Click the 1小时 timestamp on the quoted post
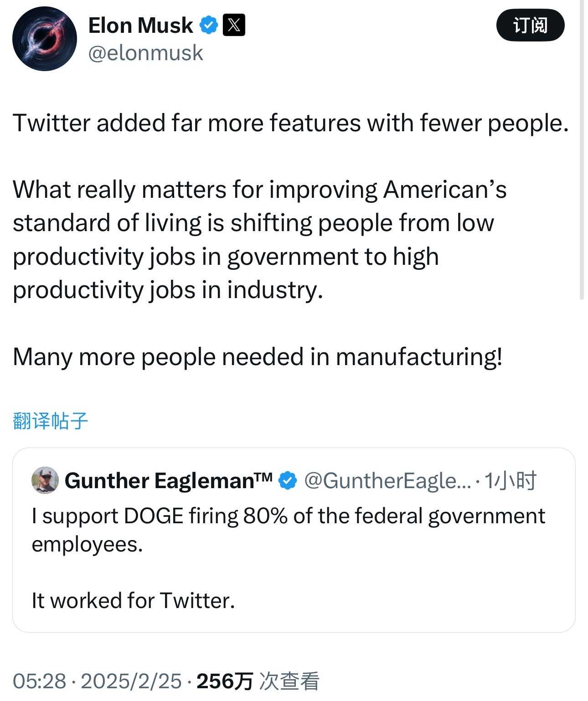Image resolution: width=588 pixels, height=701 pixels. (510, 481)
